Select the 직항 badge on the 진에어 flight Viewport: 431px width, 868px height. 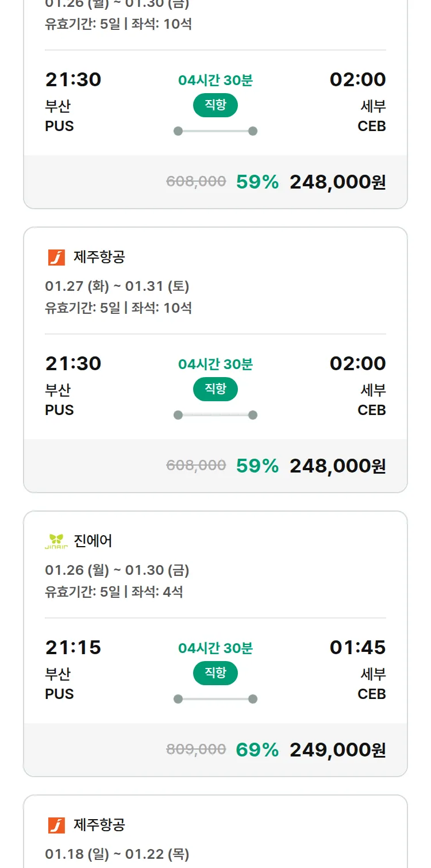coord(215,673)
